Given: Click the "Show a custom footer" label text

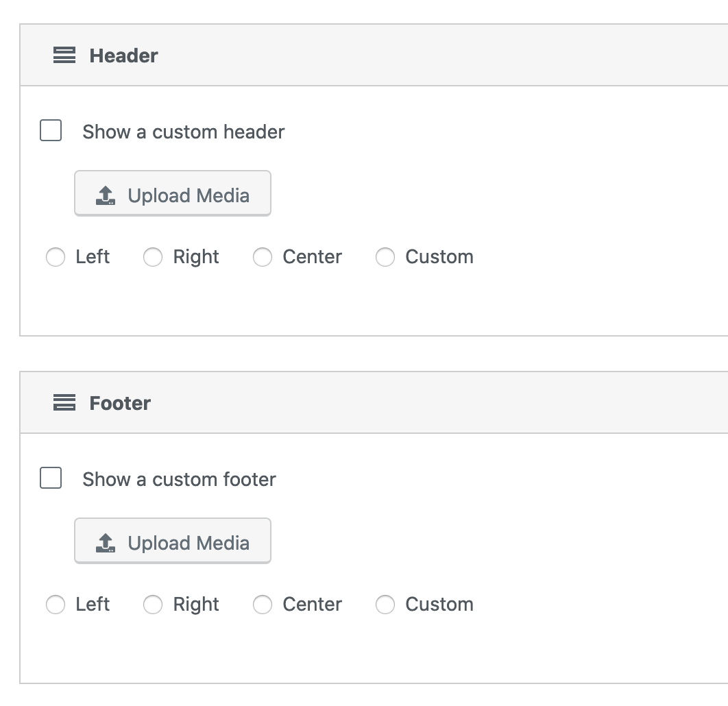Looking at the screenshot, I should [x=180, y=479].
